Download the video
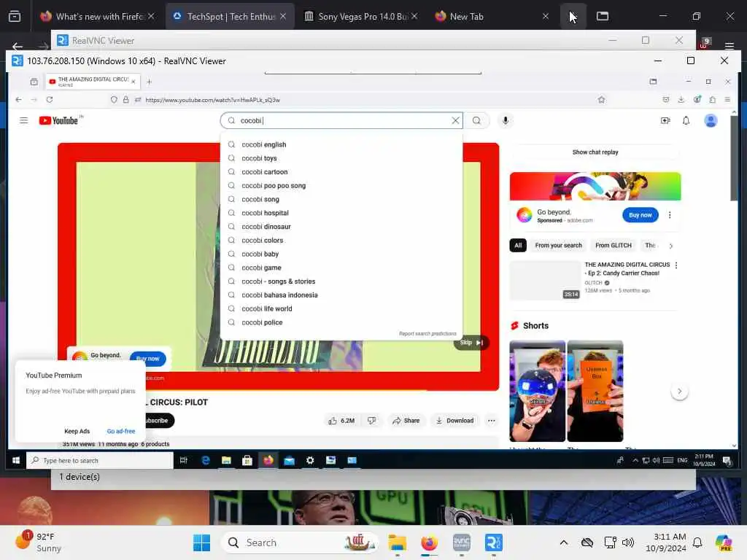 tap(455, 421)
